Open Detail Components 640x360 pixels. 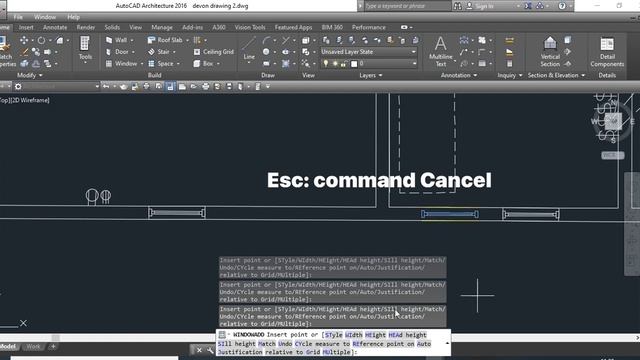[607, 51]
